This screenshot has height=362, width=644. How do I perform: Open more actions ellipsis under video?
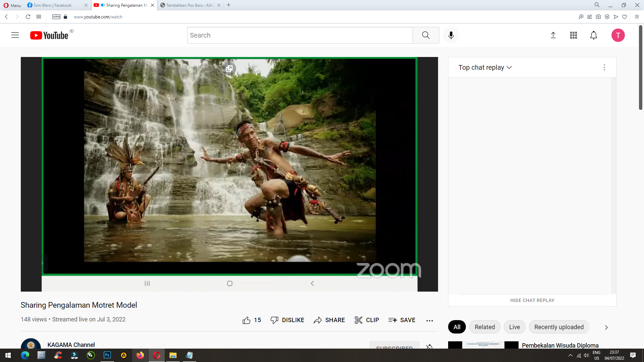point(430,320)
